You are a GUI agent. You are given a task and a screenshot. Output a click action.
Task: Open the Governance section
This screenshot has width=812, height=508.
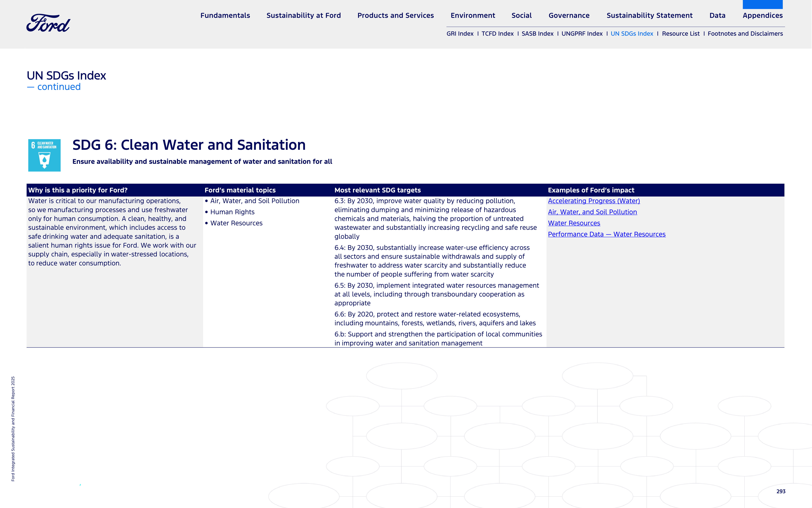(569, 15)
